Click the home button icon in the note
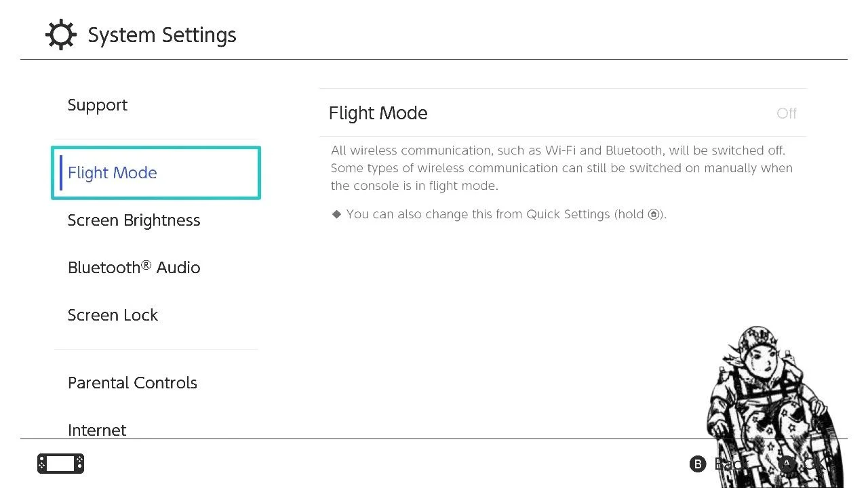 pyautogui.click(x=654, y=214)
